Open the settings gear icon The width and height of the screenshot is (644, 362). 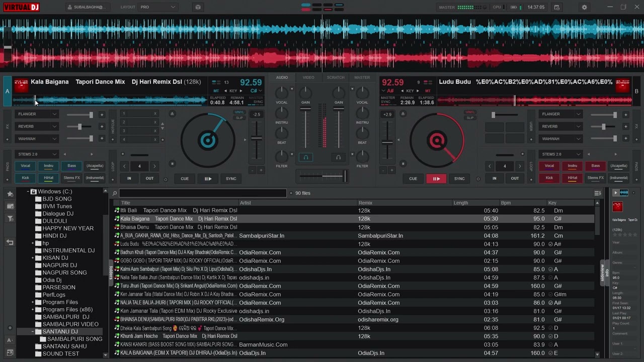tap(584, 7)
